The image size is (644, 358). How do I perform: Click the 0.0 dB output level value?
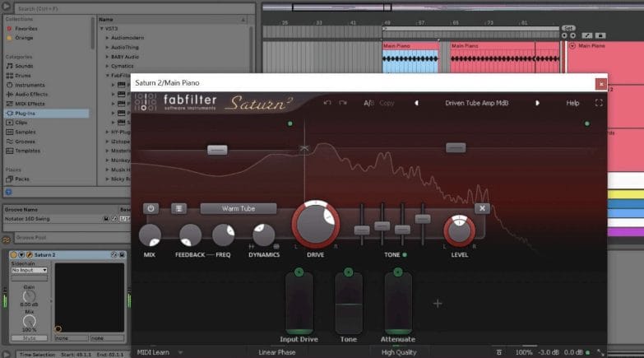tap(572, 352)
